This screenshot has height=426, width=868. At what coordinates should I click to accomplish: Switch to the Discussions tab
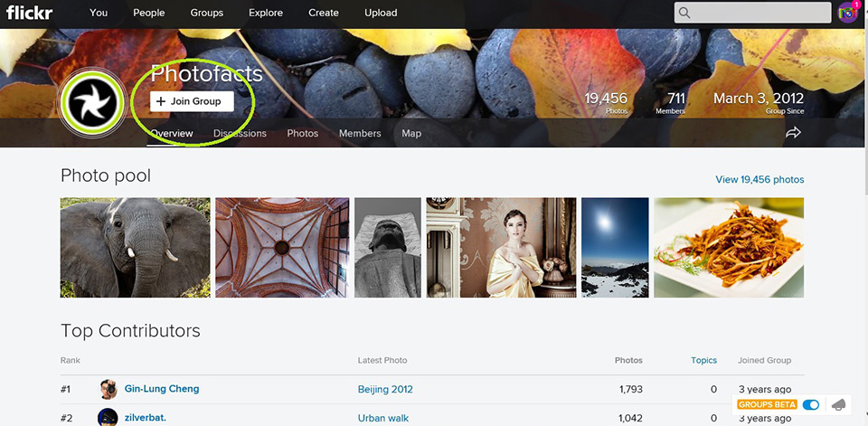pos(240,134)
